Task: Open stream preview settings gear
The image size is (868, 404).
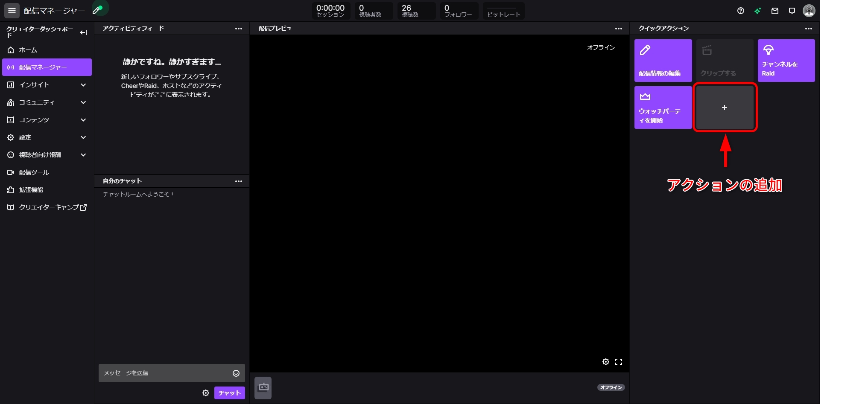Action: pos(606,362)
